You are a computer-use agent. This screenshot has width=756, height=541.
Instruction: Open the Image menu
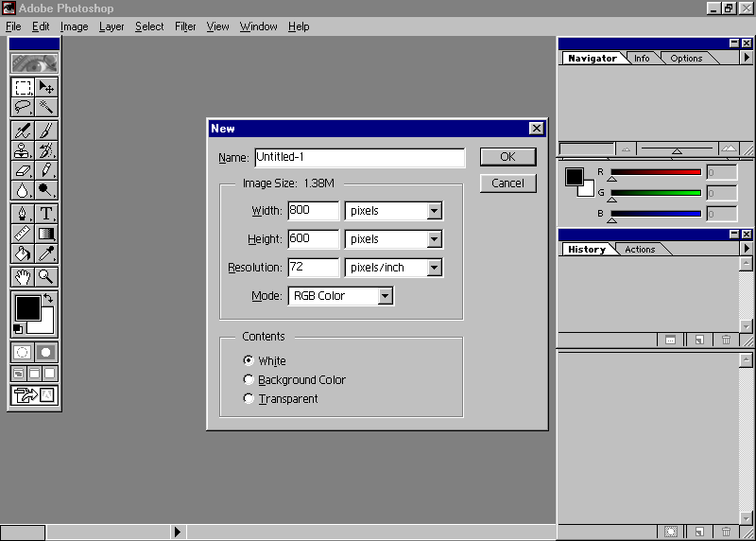point(75,26)
